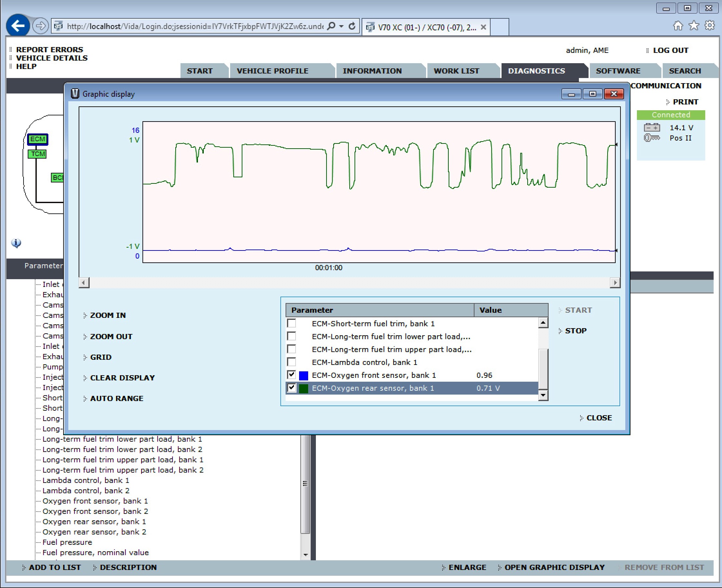Select the TCM module node
722x588 pixels.
pos(37,154)
